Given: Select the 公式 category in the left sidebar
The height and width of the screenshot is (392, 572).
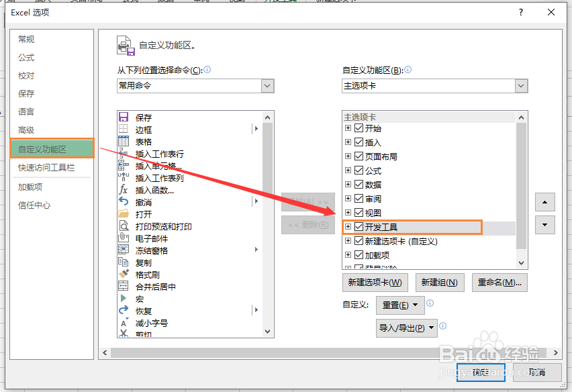Looking at the screenshot, I should 26,57.
